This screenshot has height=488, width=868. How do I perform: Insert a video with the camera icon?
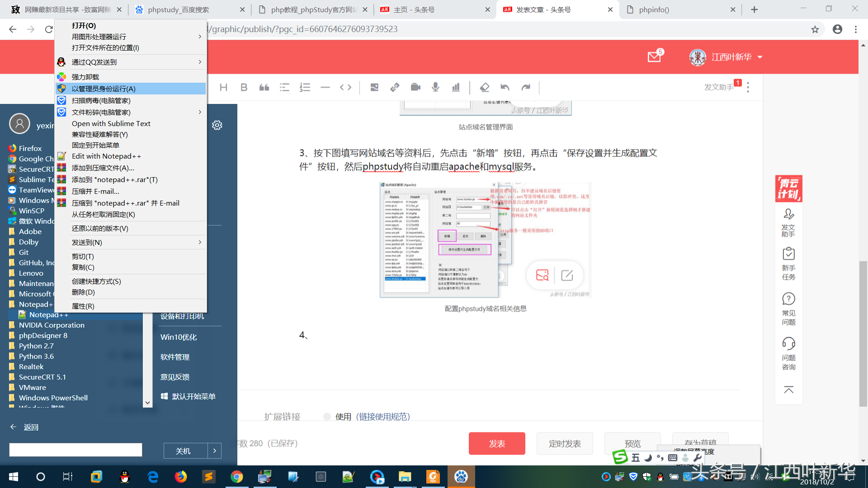click(415, 87)
